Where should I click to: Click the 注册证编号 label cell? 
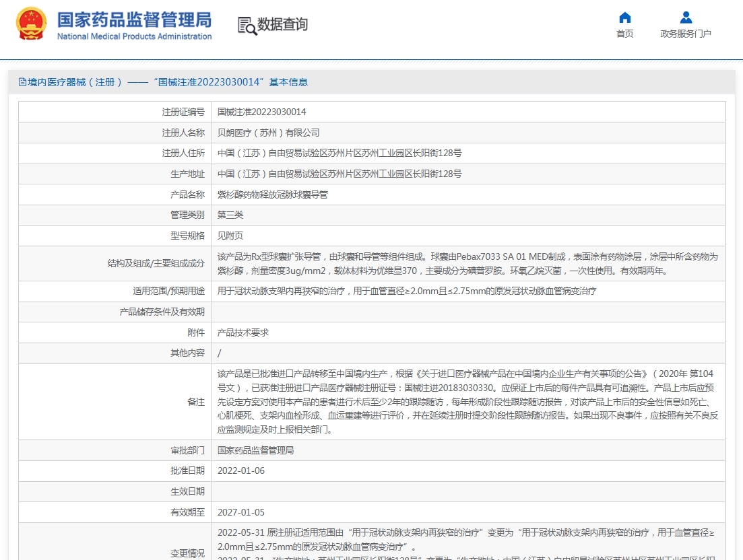(x=115, y=112)
